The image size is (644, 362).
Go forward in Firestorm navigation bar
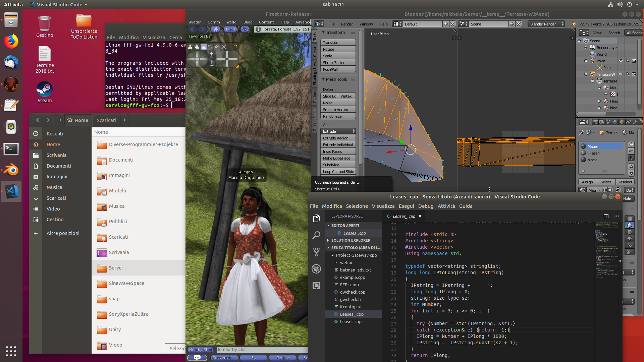tap(202, 29)
